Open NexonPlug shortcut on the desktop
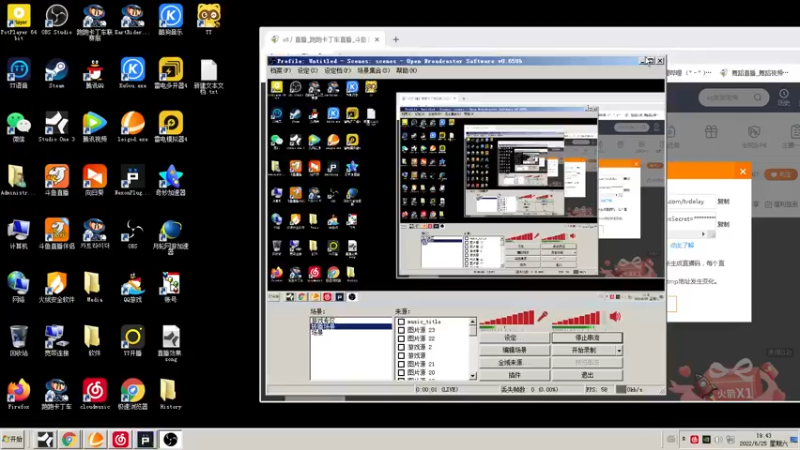This screenshot has width=800, height=450. [x=133, y=181]
